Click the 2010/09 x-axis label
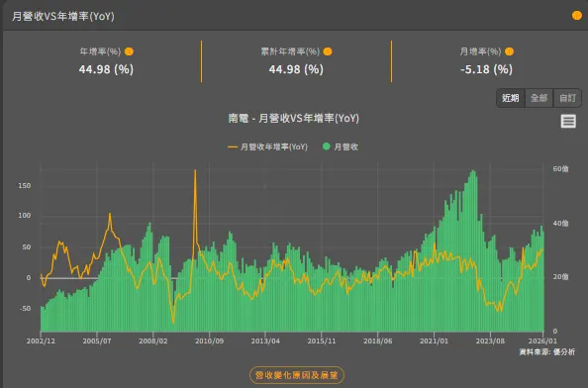The image size is (588, 388). tap(209, 341)
